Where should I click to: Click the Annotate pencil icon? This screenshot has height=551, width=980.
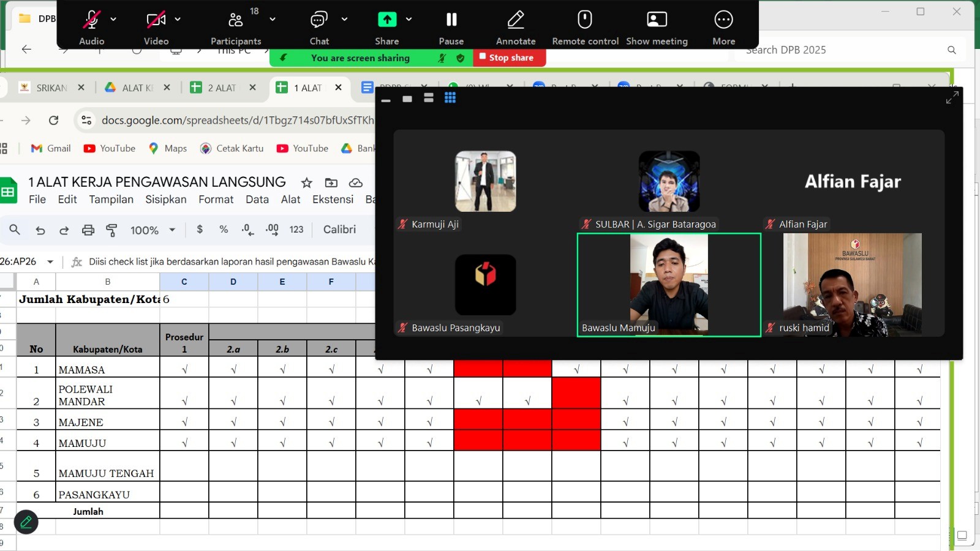click(516, 20)
